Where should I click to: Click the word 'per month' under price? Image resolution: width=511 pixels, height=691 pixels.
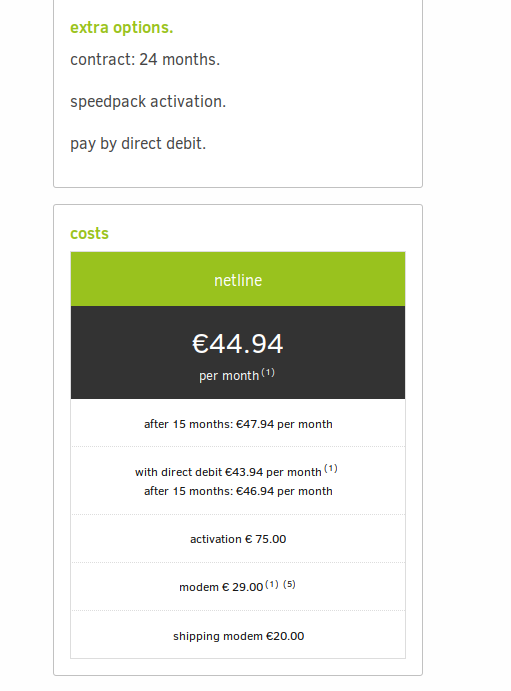click(x=229, y=376)
